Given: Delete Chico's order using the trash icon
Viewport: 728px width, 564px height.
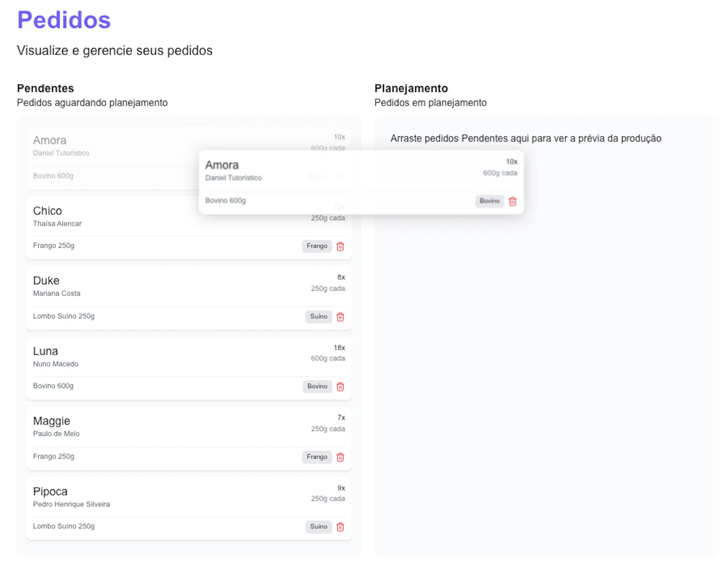Looking at the screenshot, I should pos(340,246).
